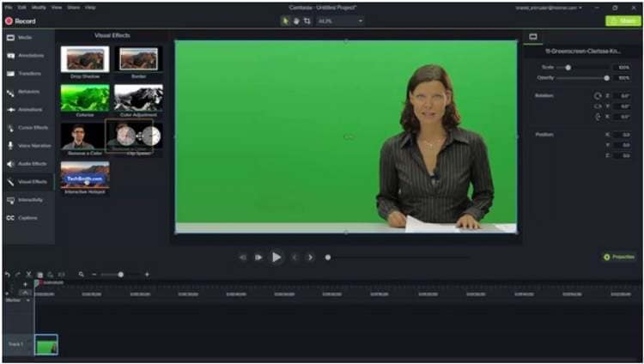Viewport: 644px width, 364px height.
Task: Open the Edit menu
Action: (x=21, y=8)
